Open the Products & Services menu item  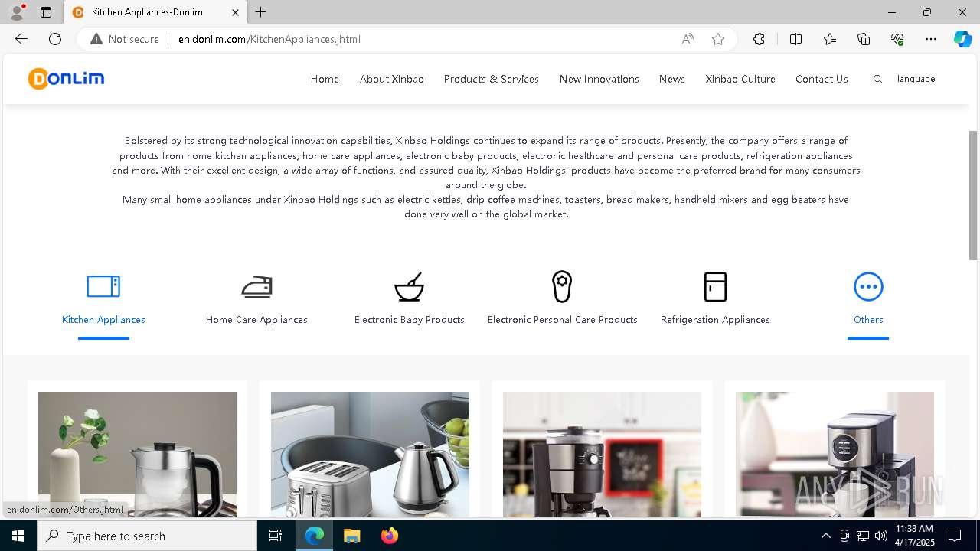click(492, 79)
